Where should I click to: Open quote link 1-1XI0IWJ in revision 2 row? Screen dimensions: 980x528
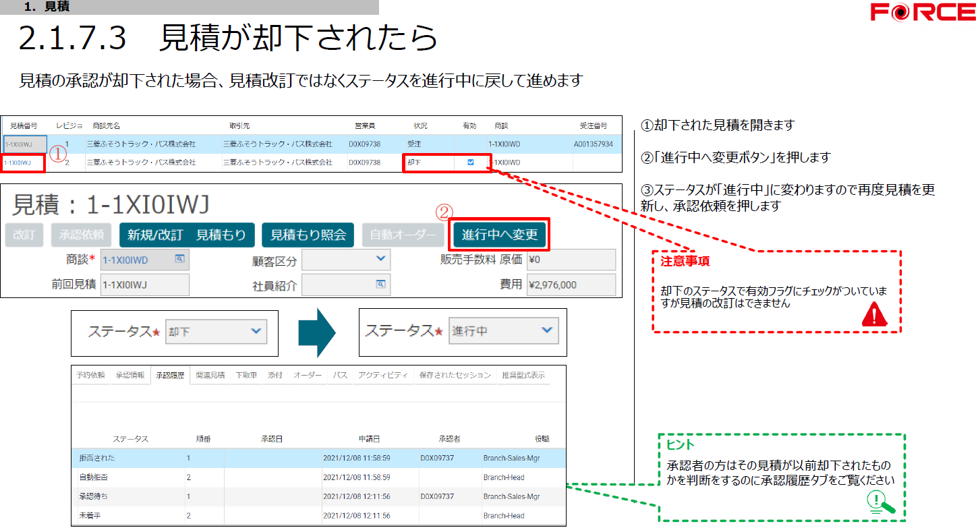click(x=18, y=163)
